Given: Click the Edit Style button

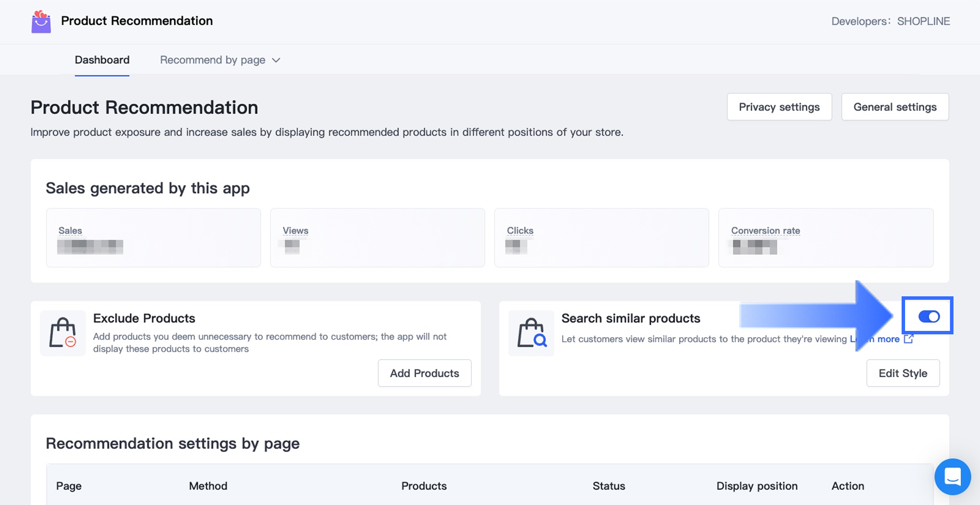Looking at the screenshot, I should pos(903,373).
